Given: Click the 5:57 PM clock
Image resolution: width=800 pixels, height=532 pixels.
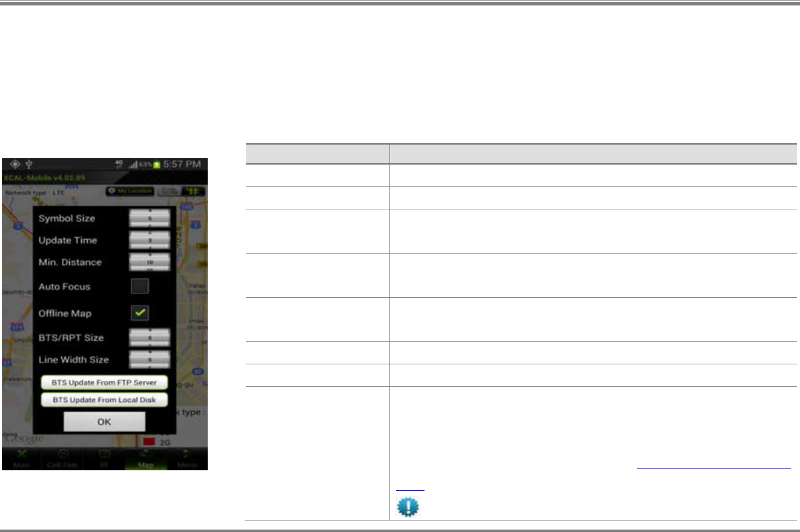Looking at the screenshot, I should click(x=182, y=165).
